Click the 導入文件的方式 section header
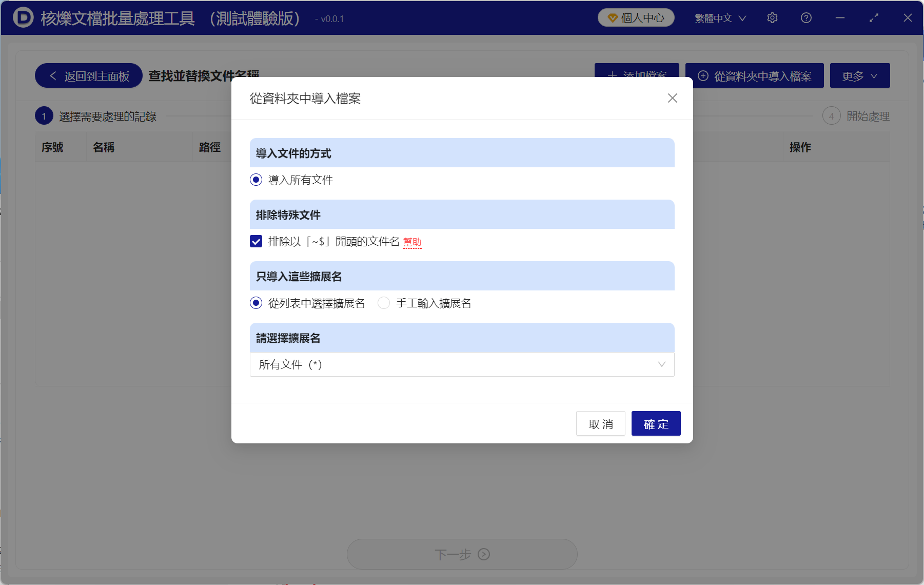Screen dimensions: 924x585 point(462,153)
